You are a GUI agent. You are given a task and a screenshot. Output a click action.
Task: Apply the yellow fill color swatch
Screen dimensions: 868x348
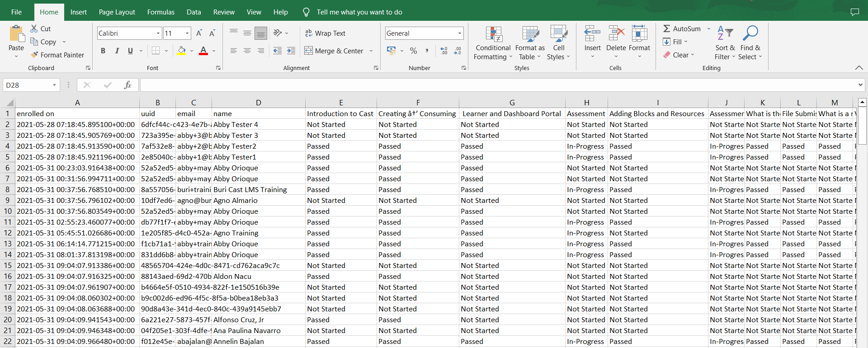(181, 51)
